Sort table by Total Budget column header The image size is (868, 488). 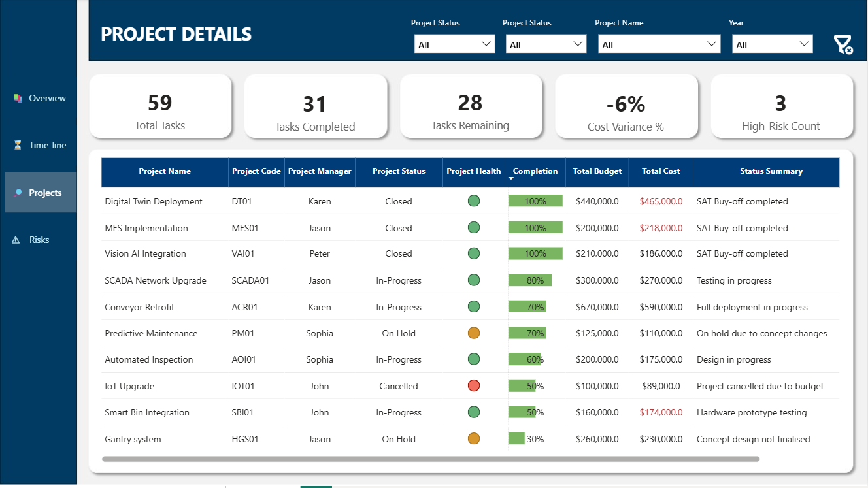[x=596, y=171]
